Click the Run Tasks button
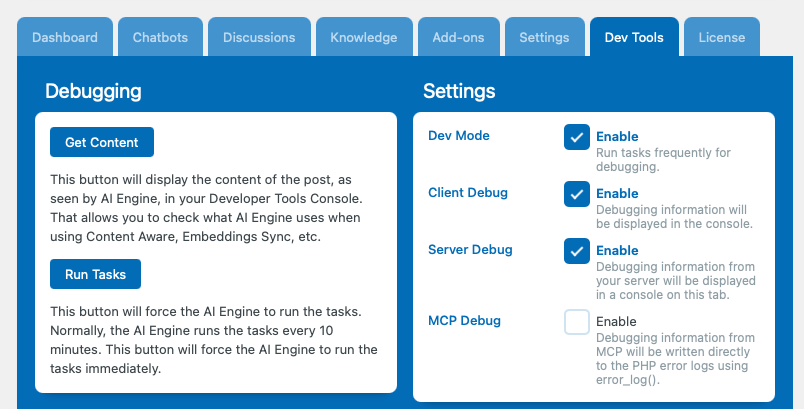The width and height of the screenshot is (804, 409). coord(95,274)
